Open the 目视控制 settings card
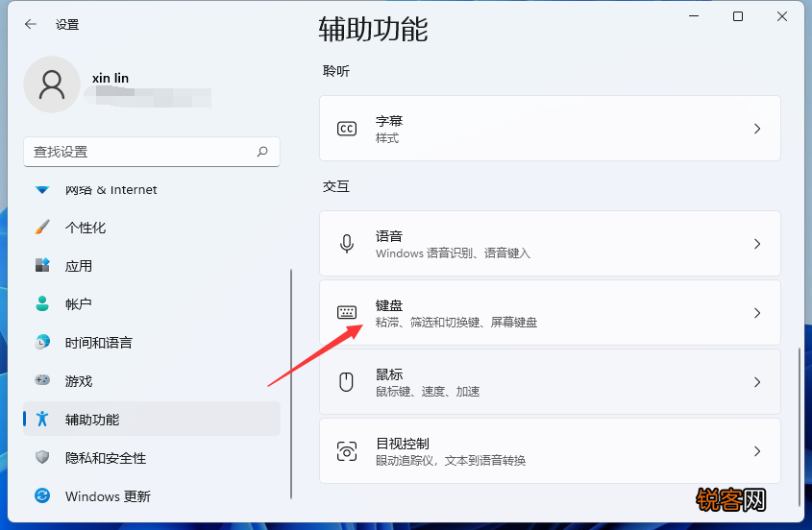The width and height of the screenshot is (812, 530). [x=550, y=451]
